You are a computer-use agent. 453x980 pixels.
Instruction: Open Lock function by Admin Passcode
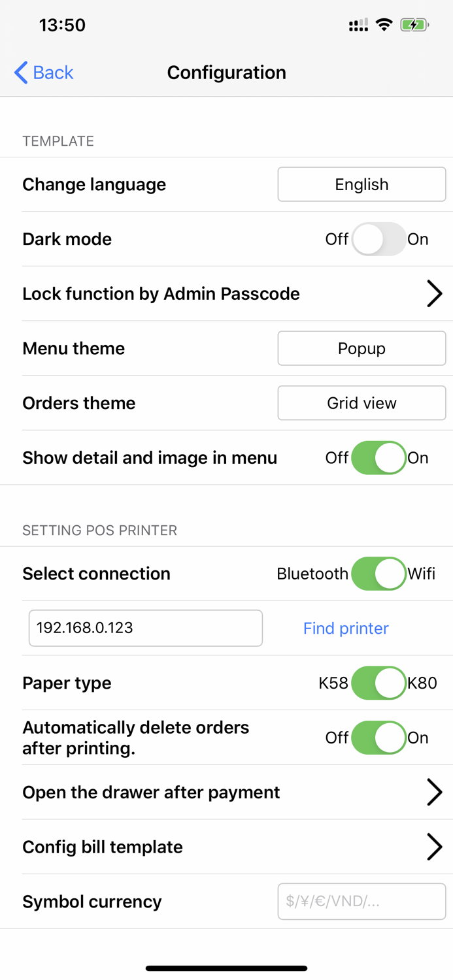click(x=226, y=293)
